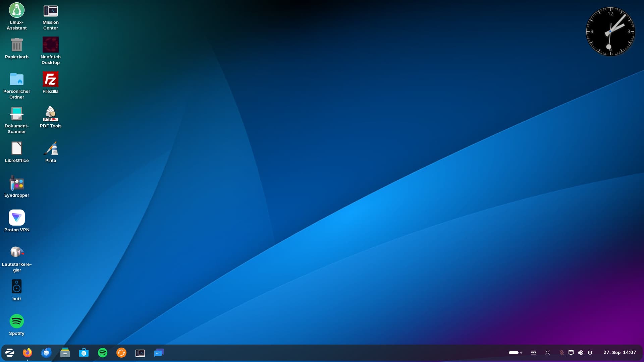Toggle the muted microphone tray icon

[561, 353]
